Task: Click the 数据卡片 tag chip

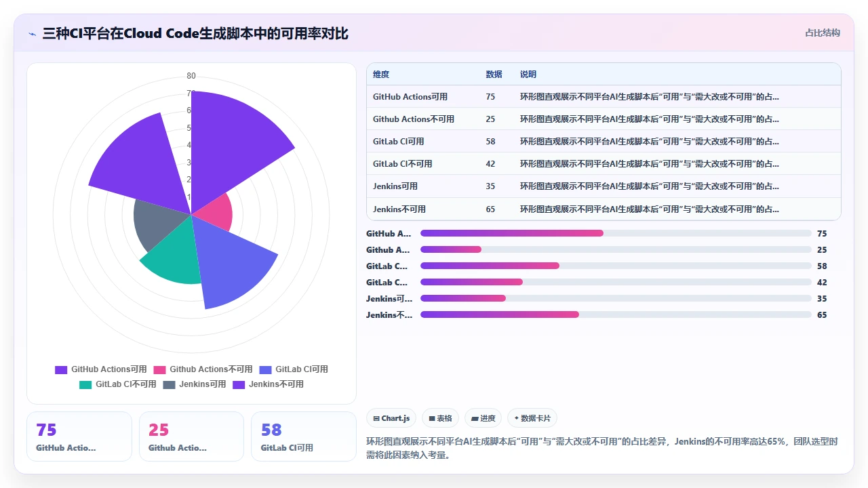Action: coord(532,418)
